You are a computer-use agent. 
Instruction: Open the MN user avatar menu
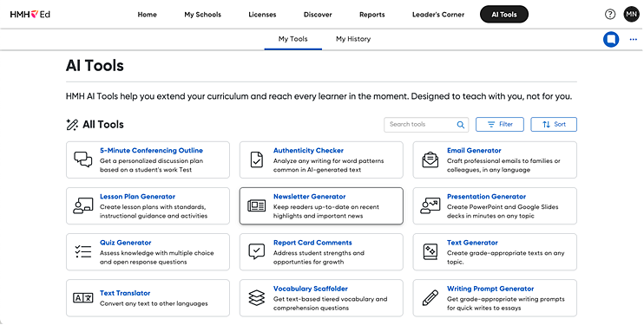click(631, 15)
